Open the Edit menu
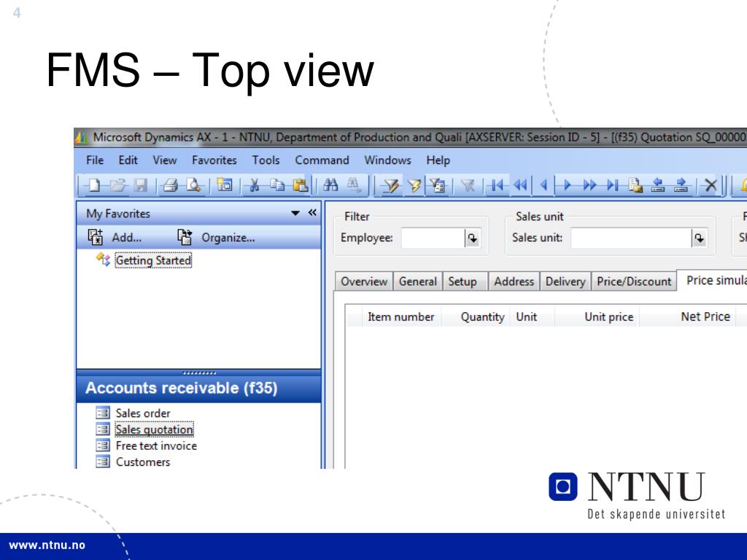 (128, 160)
